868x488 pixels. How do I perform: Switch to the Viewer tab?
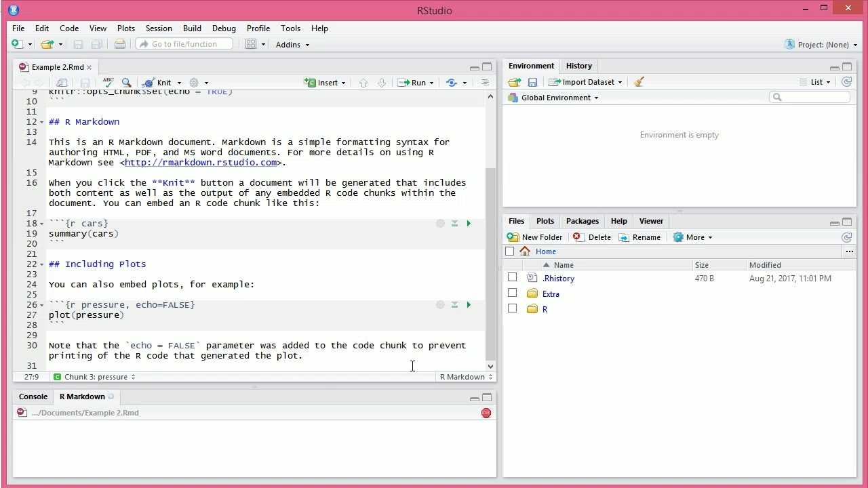point(651,221)
